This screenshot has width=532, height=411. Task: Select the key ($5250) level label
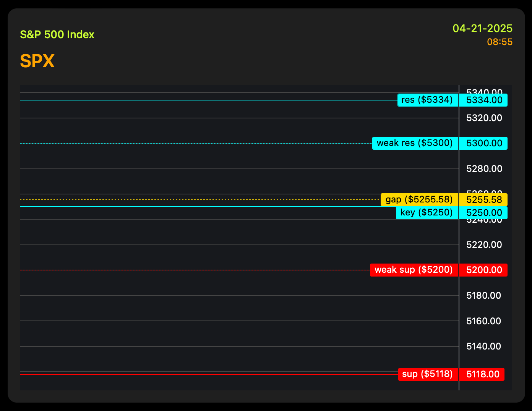tap(427, 213)
